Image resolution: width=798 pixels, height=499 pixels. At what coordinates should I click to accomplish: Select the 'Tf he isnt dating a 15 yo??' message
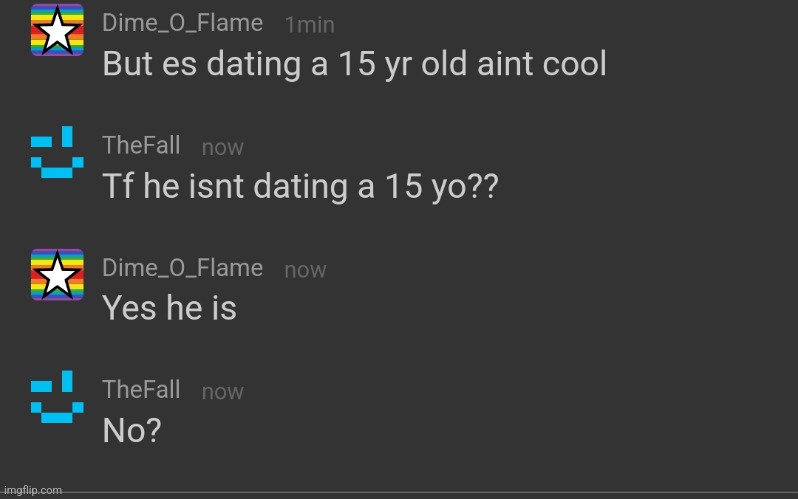(x=300, y=187)
